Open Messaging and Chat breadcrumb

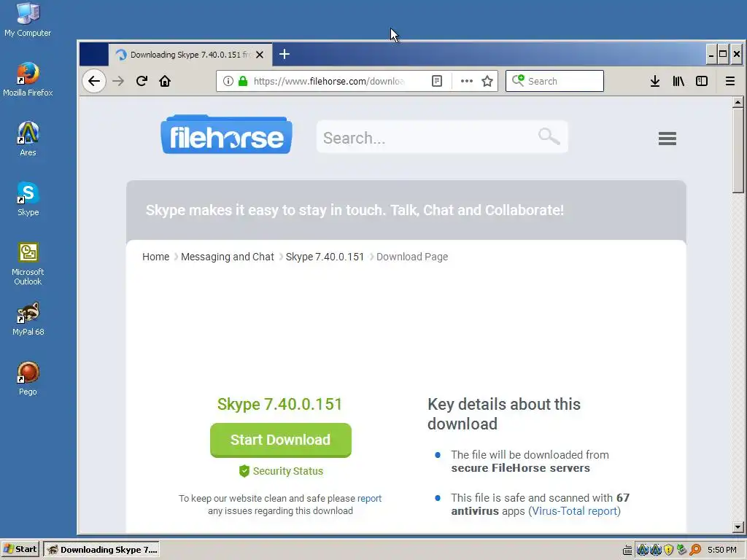pos(228,257)
